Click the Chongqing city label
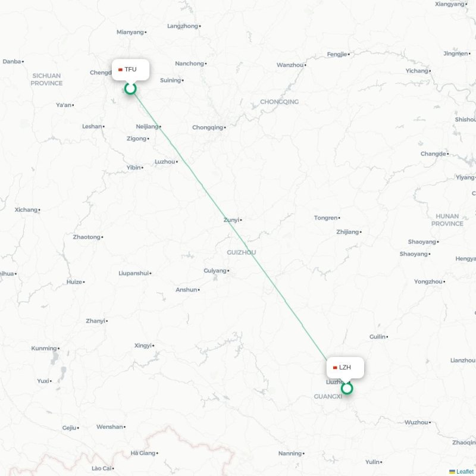This screenshot has width=476, height=476. [x=208, y=127]
